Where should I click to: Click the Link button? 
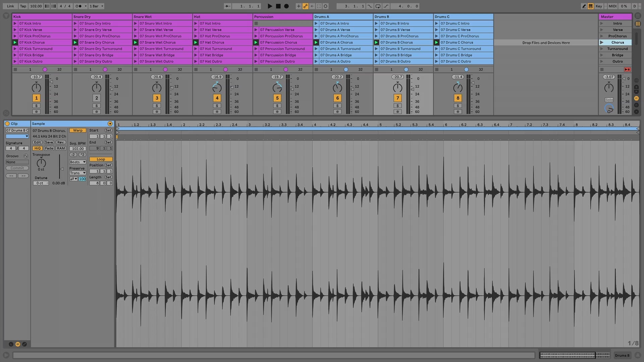pyautogui.click(x=10, y=6)
